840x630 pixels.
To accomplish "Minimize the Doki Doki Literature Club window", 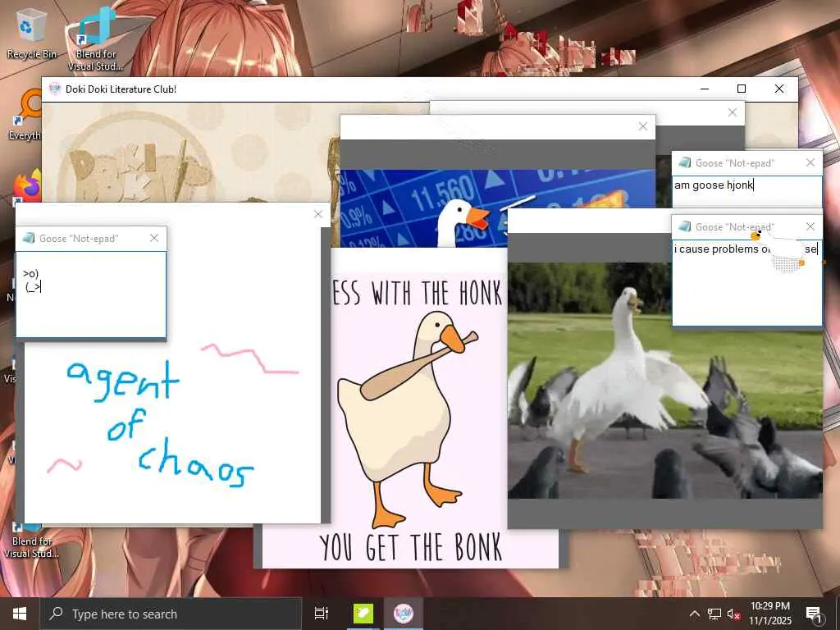I will coord(705,89).
